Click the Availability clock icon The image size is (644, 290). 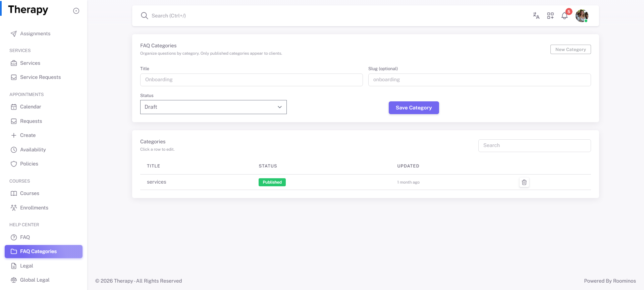14,150
